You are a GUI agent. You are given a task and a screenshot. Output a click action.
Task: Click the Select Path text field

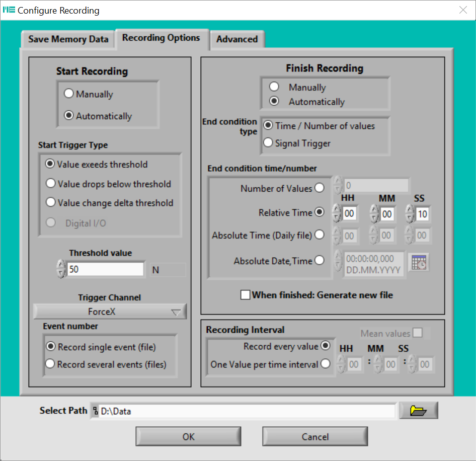(247, 411)
